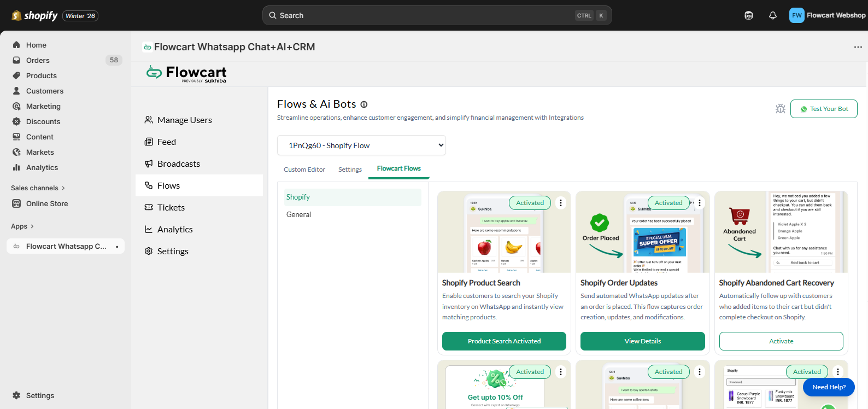The width and height of the screenshot is (868, 409).
Task: Open kebab menu on Get upto 10% Off card
Action: 561,372
